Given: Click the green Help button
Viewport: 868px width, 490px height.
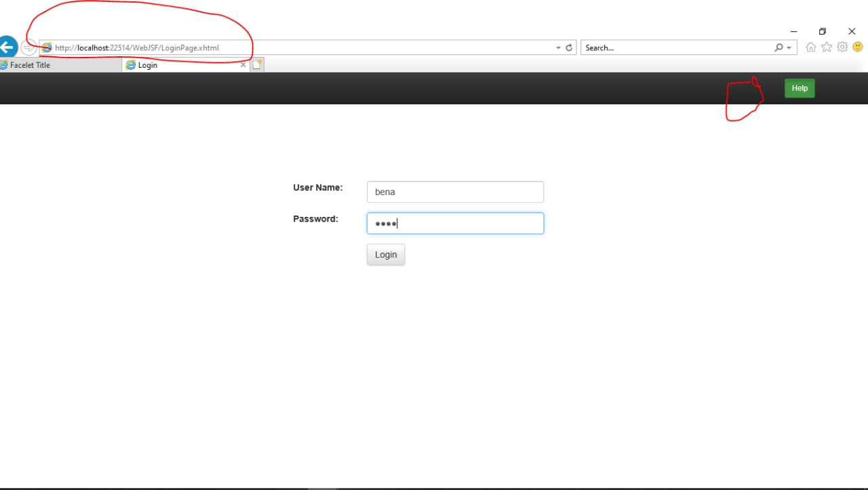Looking at the screenshot, I should click(x=800, y=87).
